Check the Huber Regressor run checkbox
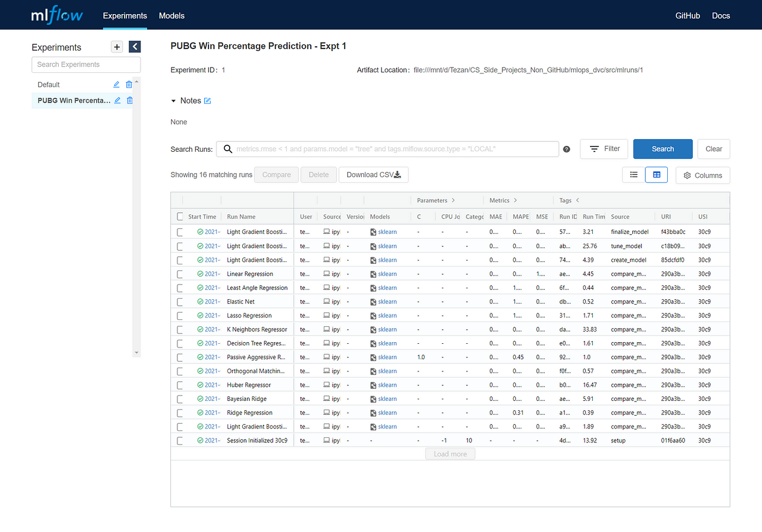The width and height of the screenshot is (762, 532). pos(180,385)
